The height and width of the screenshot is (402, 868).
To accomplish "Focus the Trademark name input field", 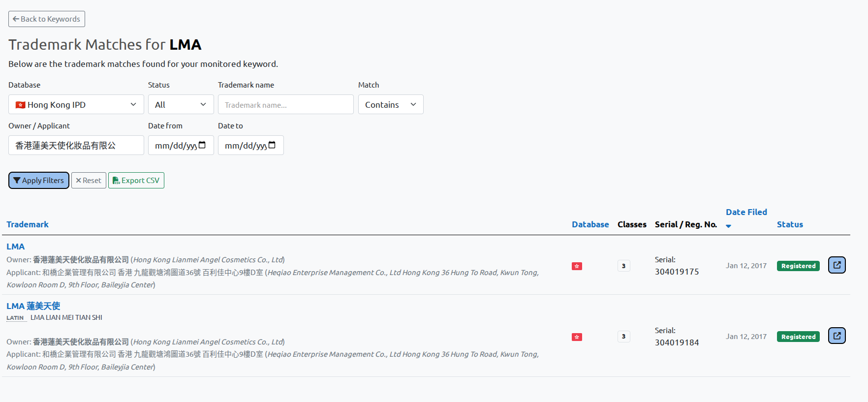I will [286, 104].
